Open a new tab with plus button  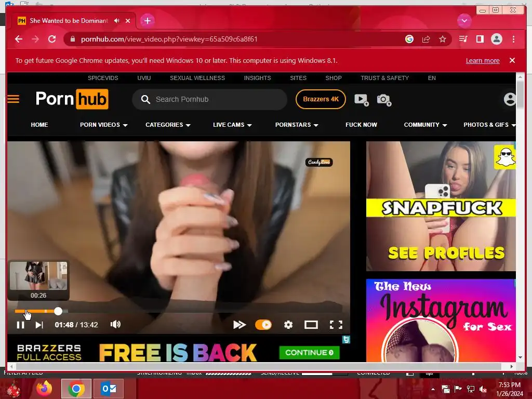tap(147, 21)
